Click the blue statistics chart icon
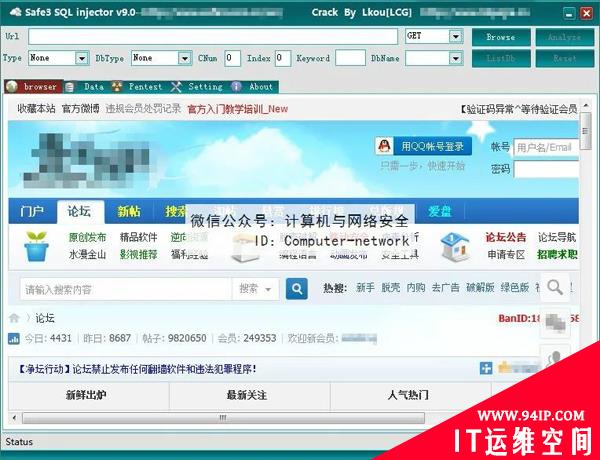This screenshot has width=600, height=460. pyautogui.click(x=14, y=339)
